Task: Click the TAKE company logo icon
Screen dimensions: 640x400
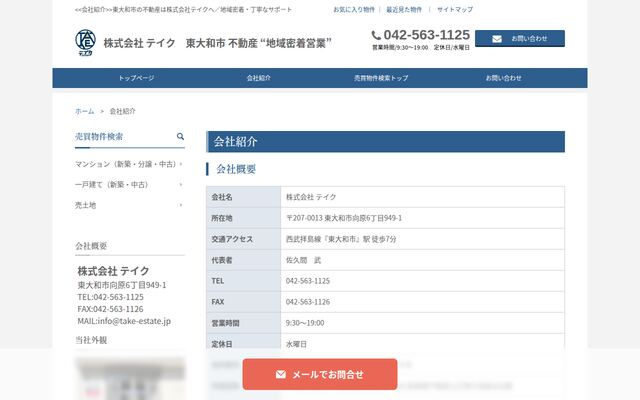Action: point(85,42)
